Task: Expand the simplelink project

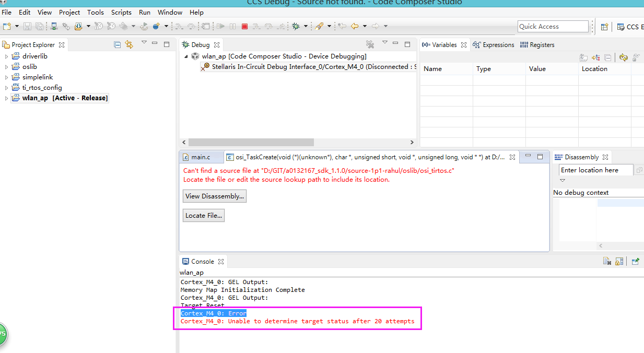Action: (x=6, y=77)
